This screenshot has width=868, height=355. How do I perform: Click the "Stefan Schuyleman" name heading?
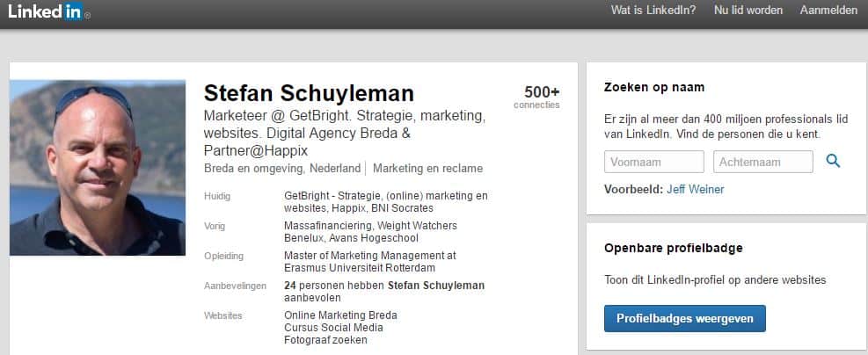pyautogui.click(x=309, y=93)
